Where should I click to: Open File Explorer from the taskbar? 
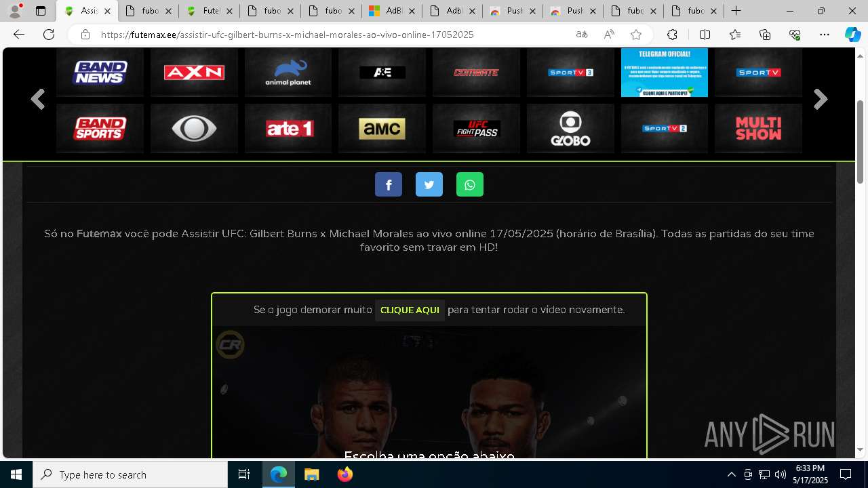pos(311,474)
